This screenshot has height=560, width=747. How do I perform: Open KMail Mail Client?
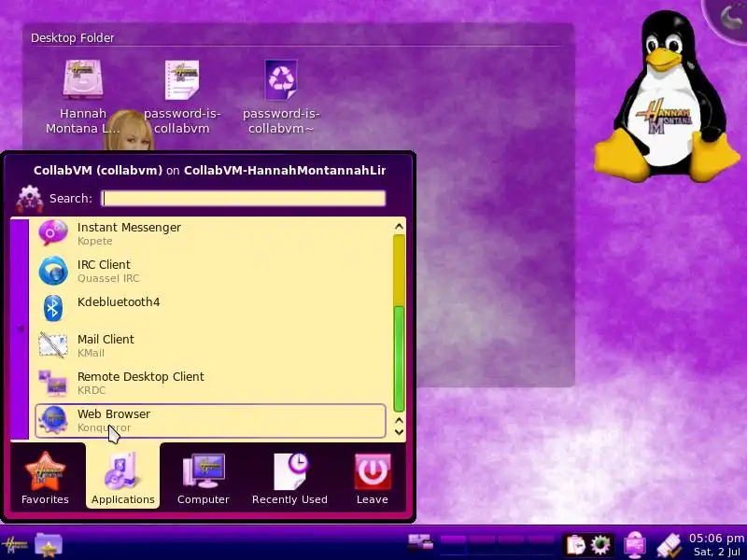(x=210, y=345)
